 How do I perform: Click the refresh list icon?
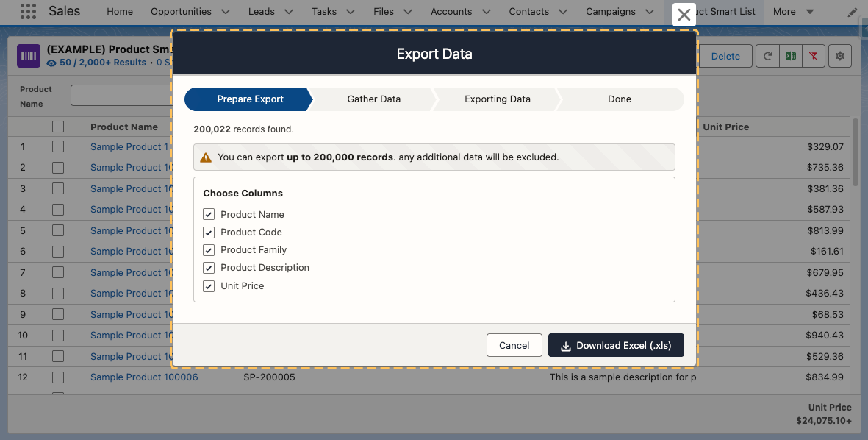[768, 56]
